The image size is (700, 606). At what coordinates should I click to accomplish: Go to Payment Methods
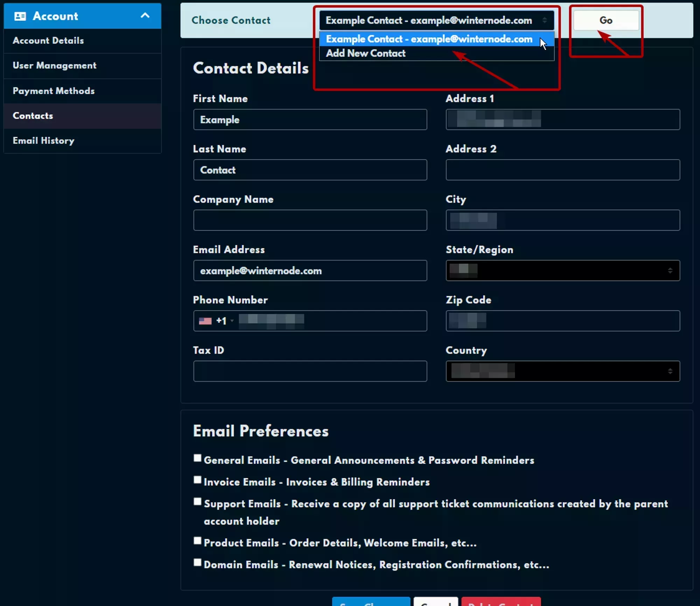(x=54, y=91)
